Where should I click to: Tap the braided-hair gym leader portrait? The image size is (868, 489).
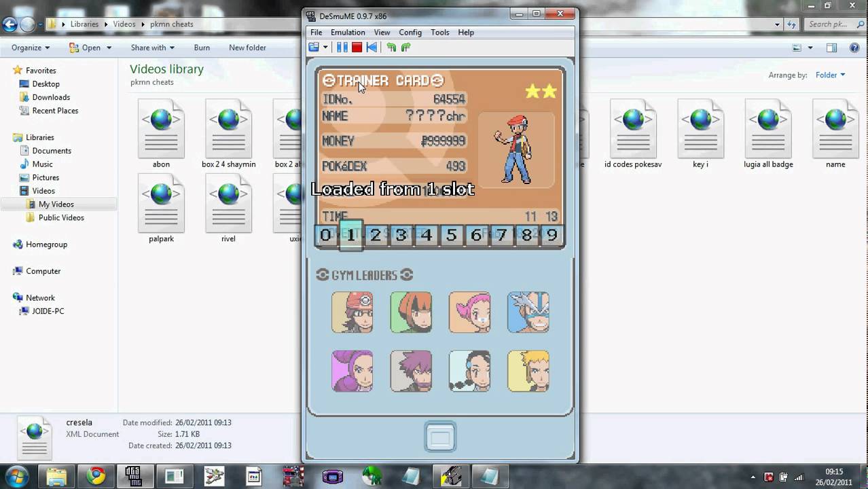(x=469, y=372)
